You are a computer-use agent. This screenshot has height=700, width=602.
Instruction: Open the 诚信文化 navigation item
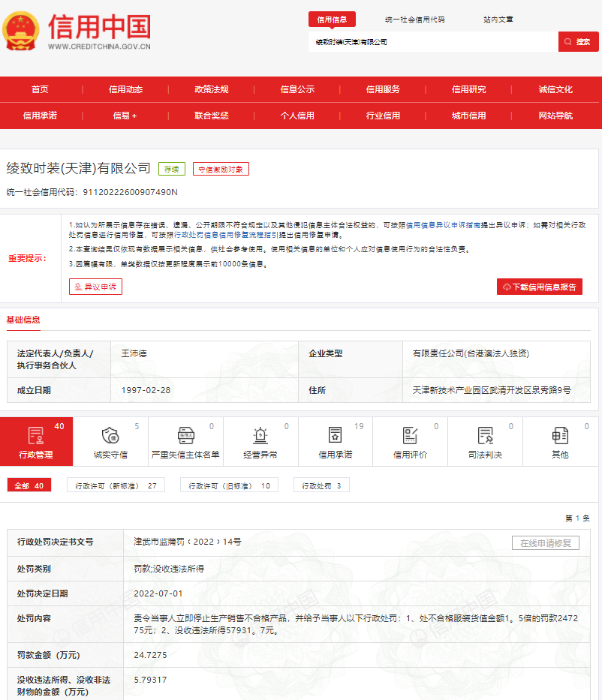[555, 89]
